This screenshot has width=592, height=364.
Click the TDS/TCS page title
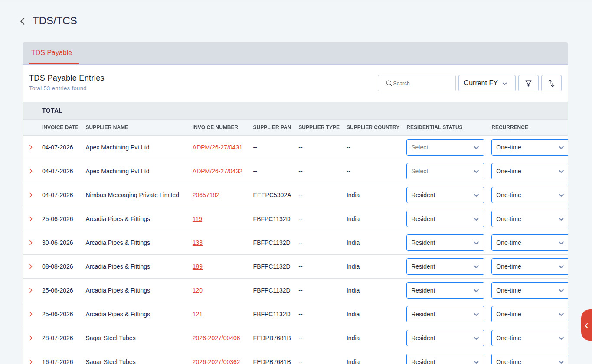point(55,21)
